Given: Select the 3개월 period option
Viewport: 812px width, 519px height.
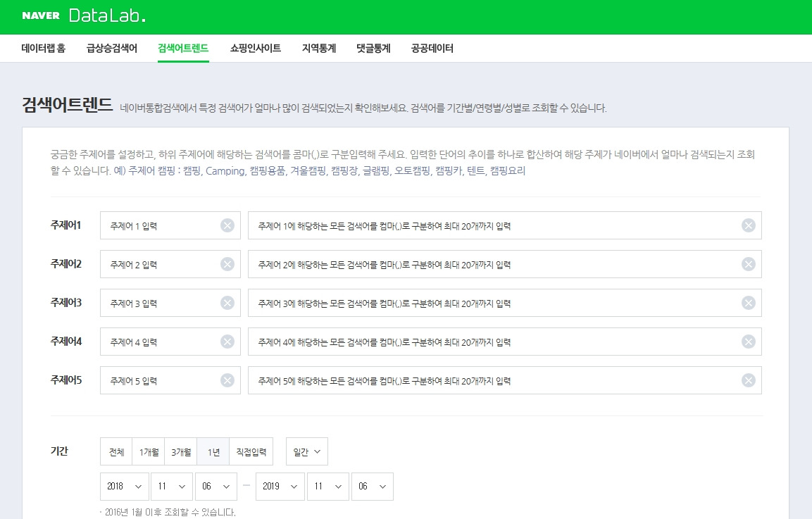Looking at the screenshot, I should pyautogui.click(x=180, y=451).
